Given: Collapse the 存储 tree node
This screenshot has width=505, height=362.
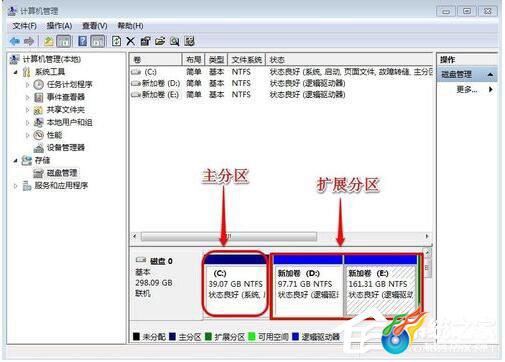Looking at the screenshot, I should point(15,160).
